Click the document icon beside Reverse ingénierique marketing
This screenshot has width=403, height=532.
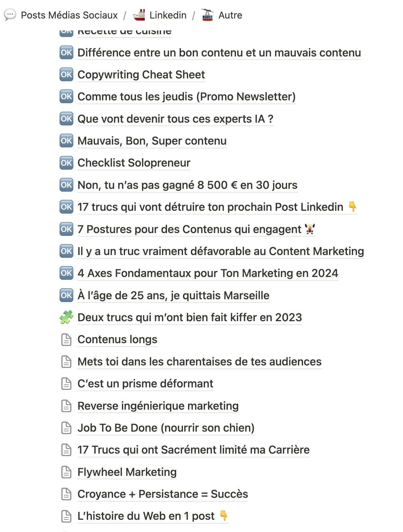[66, 405]
